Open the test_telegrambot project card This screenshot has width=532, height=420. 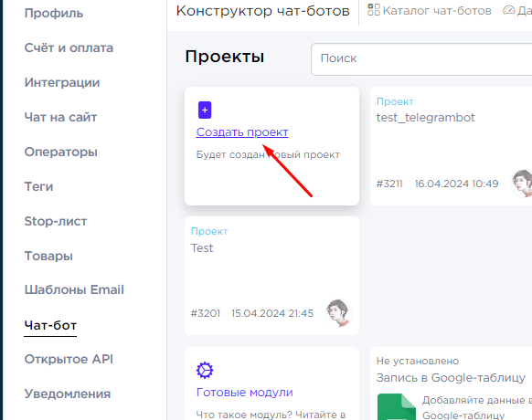click(x=451, y=146)
